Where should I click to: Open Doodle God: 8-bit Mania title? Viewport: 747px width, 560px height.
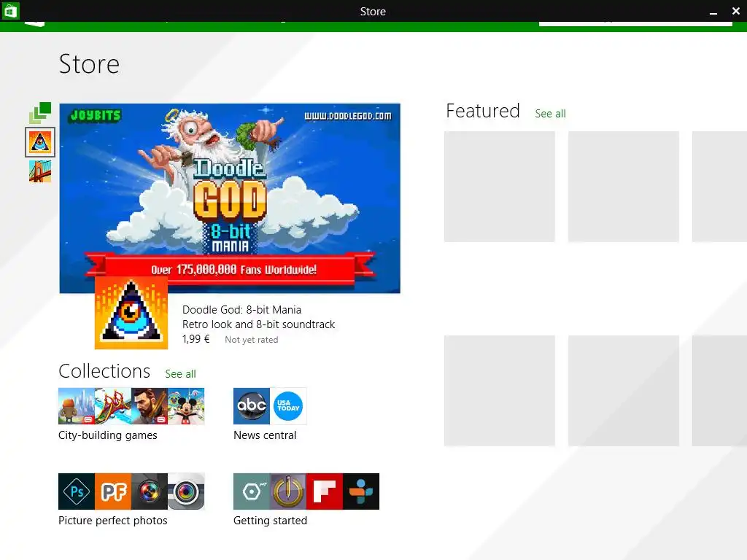coord(241,309)
